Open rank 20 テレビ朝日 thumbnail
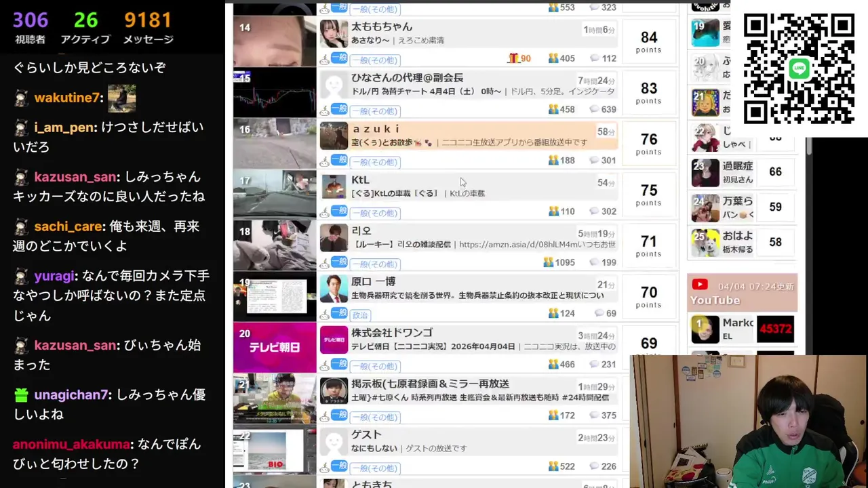 (x=275, y=348)
